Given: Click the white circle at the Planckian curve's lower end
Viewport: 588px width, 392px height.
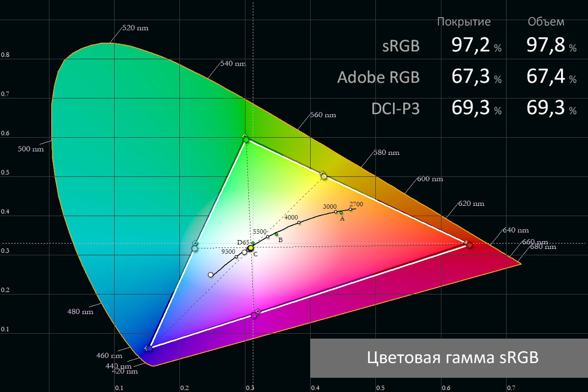Looking at the screenshot, I should point(211,275).
